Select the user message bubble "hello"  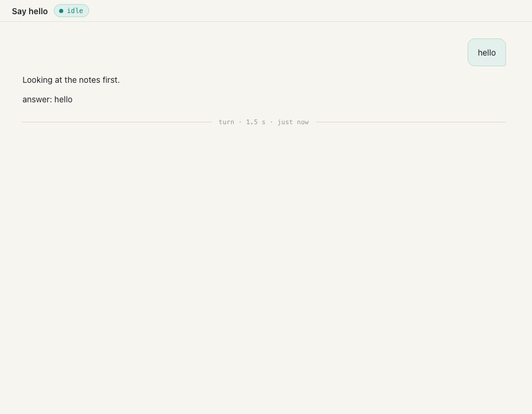pyautogui.click(x=486, y=53)
